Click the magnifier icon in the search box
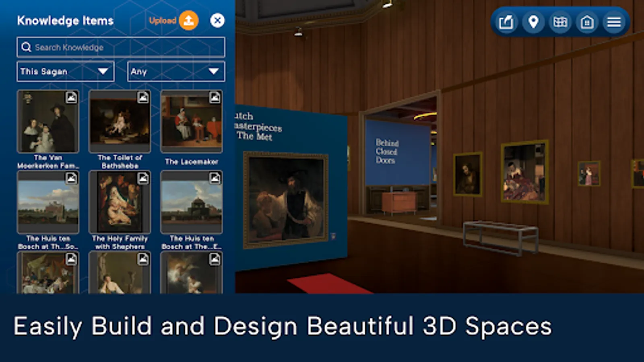 (x=26, y=47)
